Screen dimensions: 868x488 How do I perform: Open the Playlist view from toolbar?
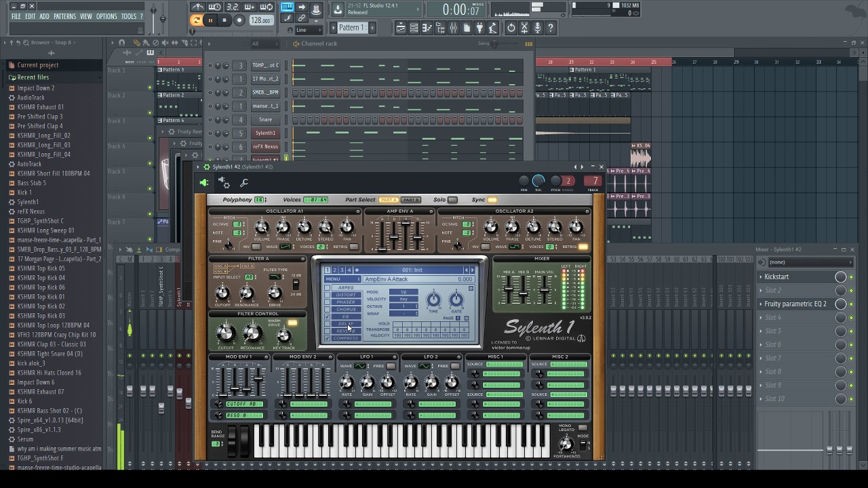pos(401,28)
